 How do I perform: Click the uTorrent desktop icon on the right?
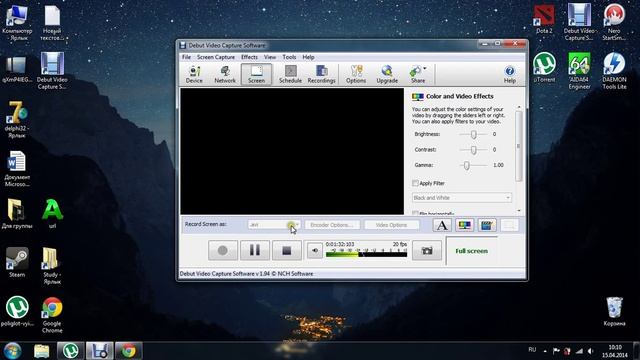click(x=544, y=68)
